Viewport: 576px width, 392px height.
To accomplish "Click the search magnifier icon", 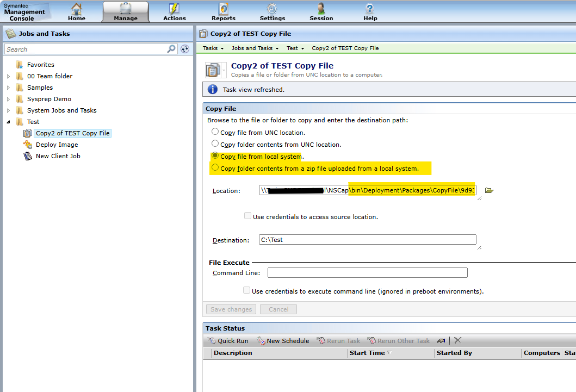I will [171, 49].
